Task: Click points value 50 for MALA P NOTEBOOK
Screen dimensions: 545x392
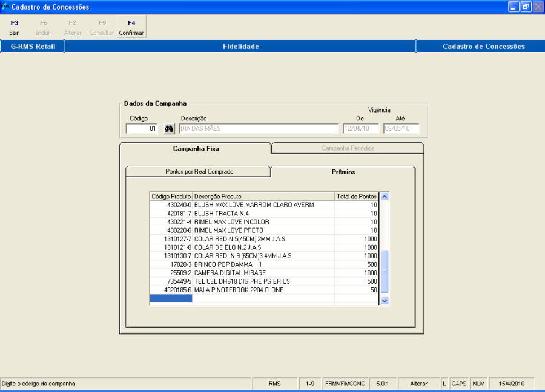Action: point(356,290)
